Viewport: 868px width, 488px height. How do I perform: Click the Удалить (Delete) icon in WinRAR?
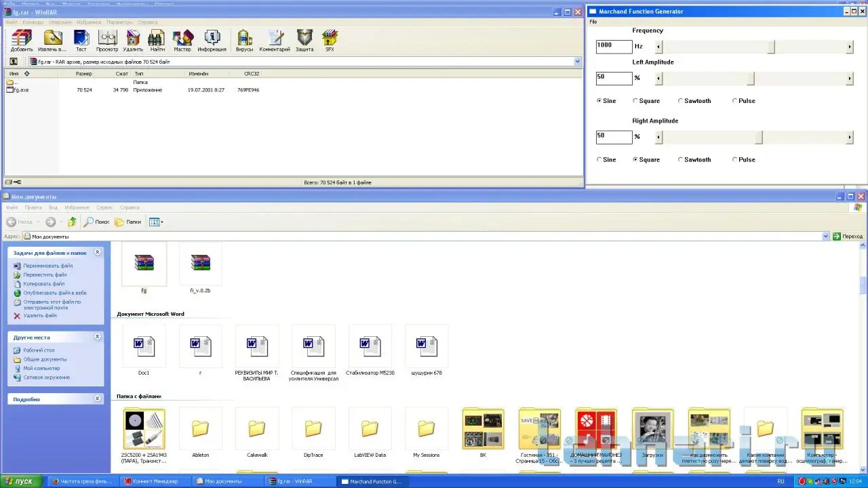(133, 41)
